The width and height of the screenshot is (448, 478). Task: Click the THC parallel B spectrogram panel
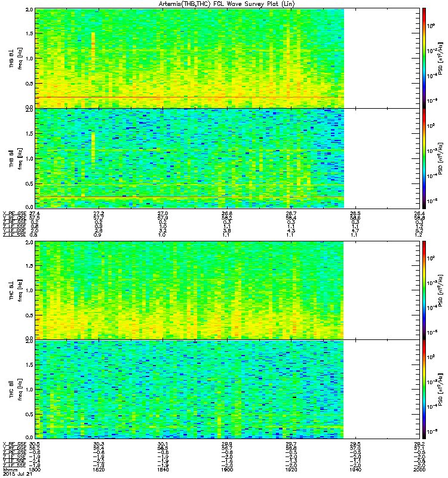(228, 390)
